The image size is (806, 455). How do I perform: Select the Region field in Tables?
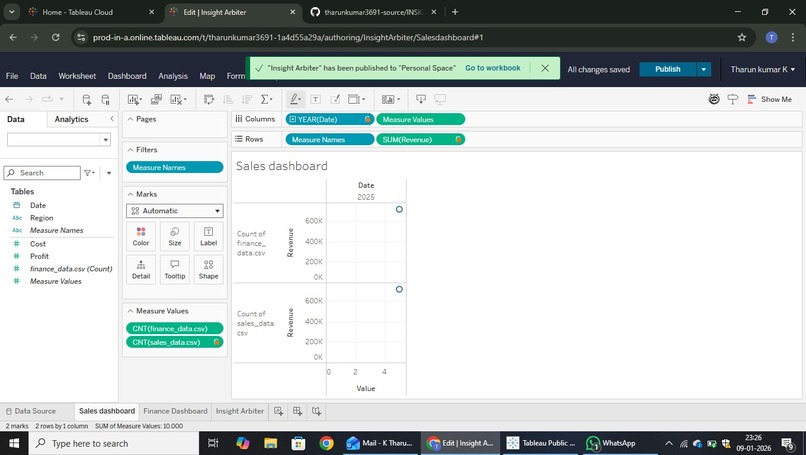(x=42, y=217)
